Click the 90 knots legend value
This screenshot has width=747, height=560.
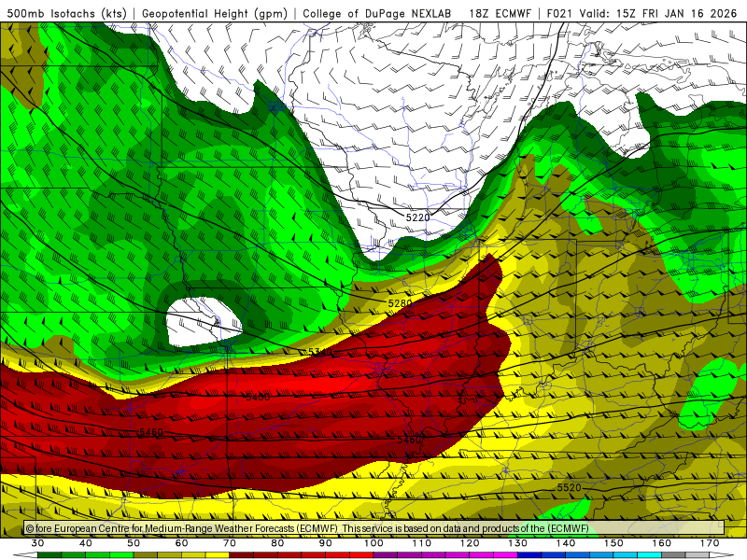326,543
